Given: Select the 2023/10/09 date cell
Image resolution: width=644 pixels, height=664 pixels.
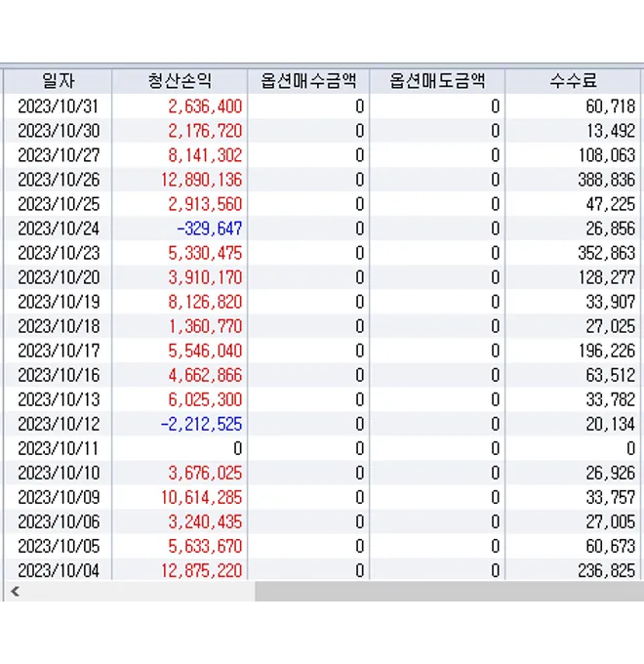Looking at the screenshot, I should click(58, 498).
